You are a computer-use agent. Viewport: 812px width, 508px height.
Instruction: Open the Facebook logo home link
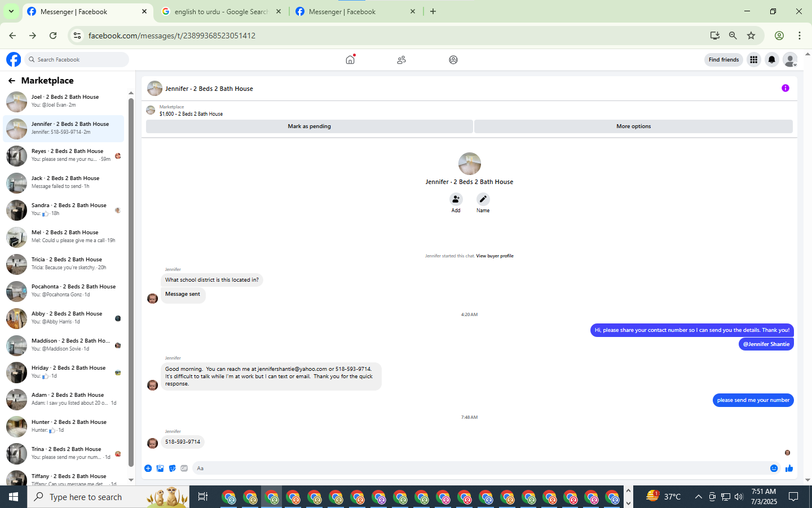click(14, 59)
